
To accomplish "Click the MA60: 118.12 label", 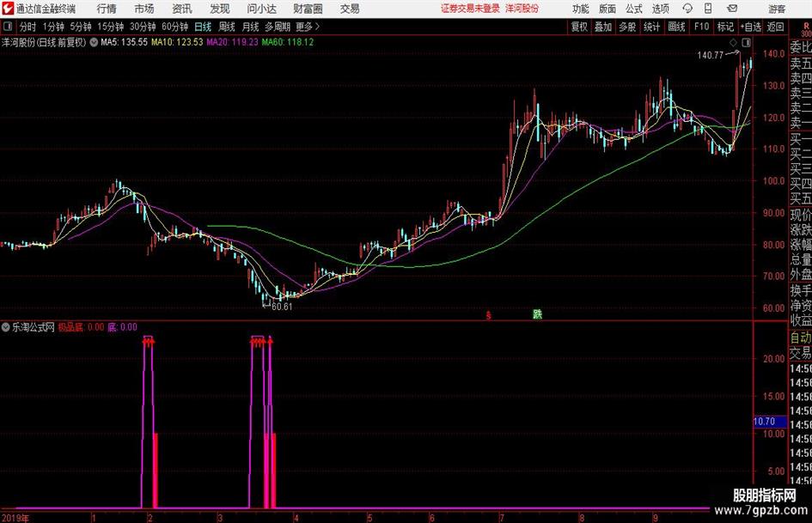I will [287, 42].
